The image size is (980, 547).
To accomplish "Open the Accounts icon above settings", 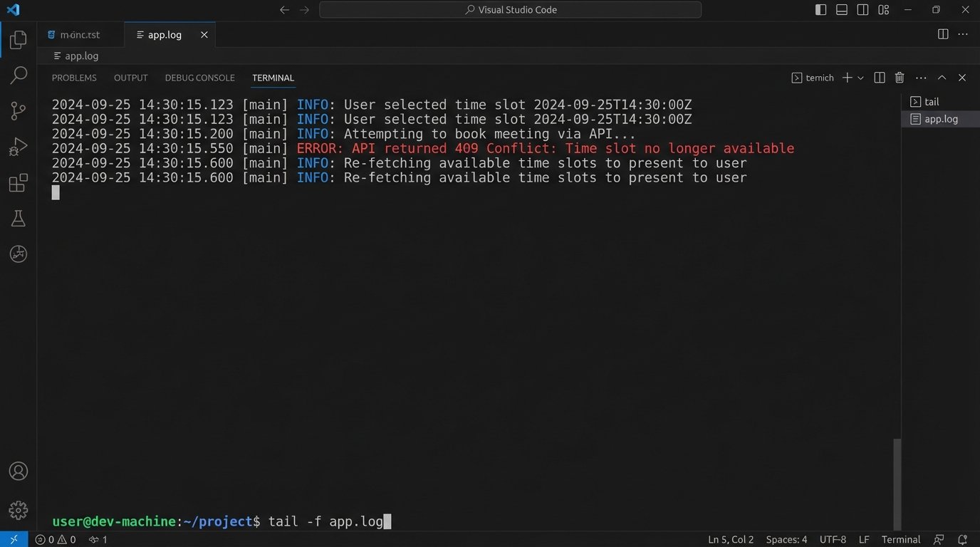I will pos(18,471).
